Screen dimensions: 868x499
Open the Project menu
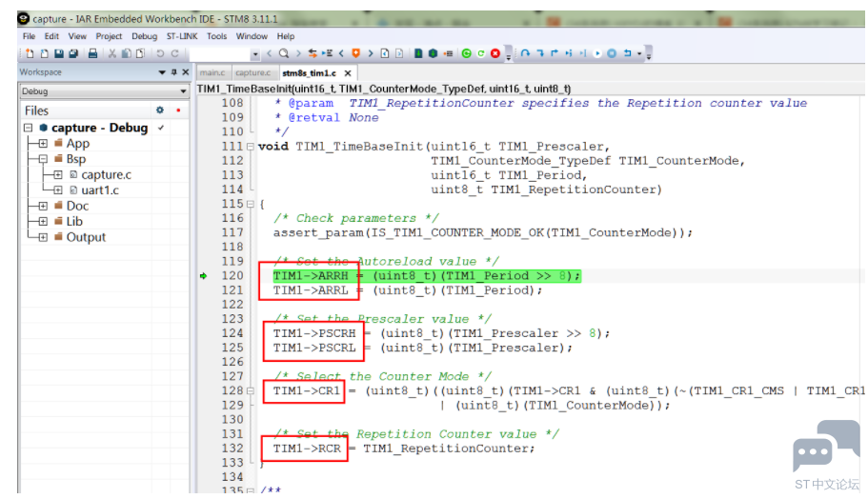pos(109,36)
